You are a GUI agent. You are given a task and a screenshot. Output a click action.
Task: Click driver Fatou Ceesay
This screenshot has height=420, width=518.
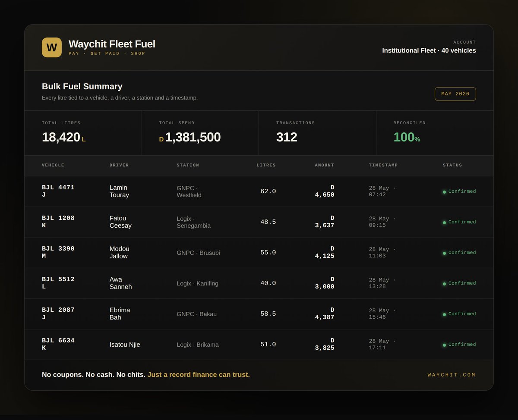point(120,222)
